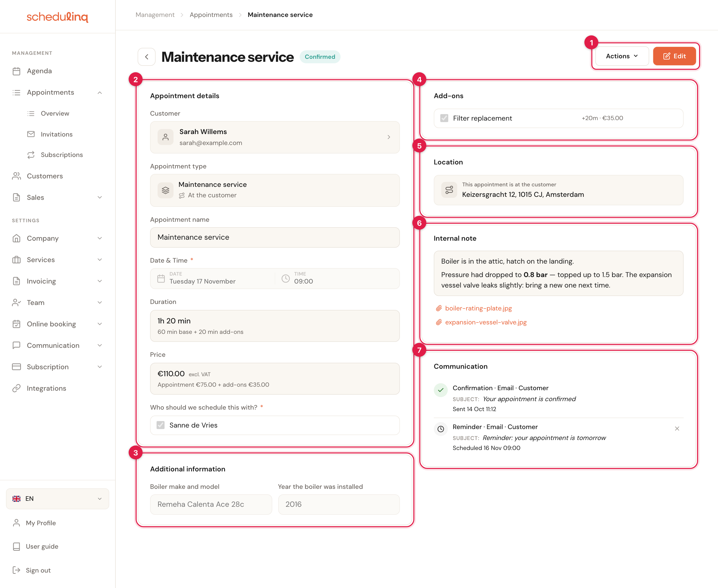Click the green check icon of Confirmation email
The image size is (718, 588).
(441, 390)
